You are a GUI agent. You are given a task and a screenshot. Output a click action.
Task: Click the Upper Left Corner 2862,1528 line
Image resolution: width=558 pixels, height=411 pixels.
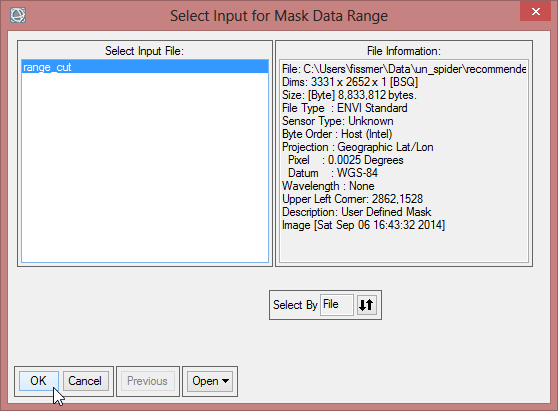[x=352, y=199]
